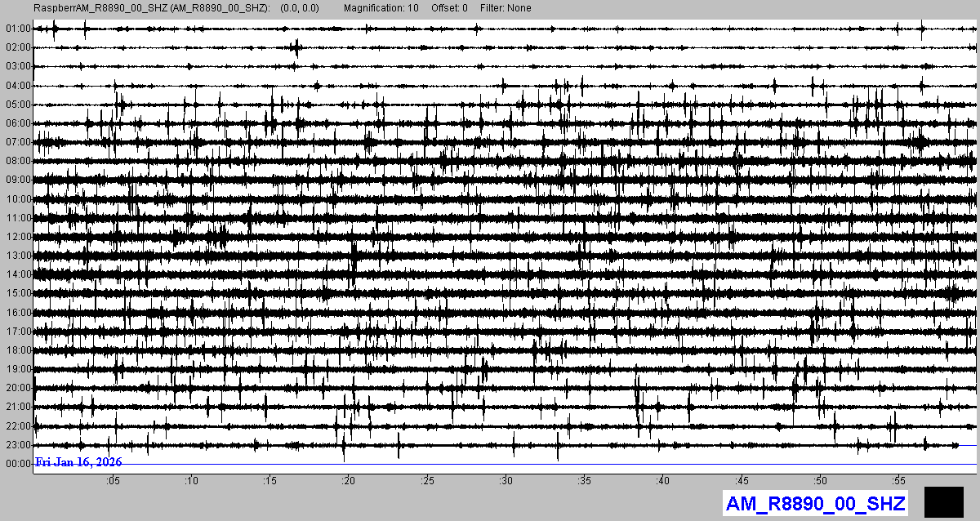The height and width of the screenshot is (521, 980).
Task: Click the blue AM_R8890_00_SHZ station label
Action: click(815, 503)
